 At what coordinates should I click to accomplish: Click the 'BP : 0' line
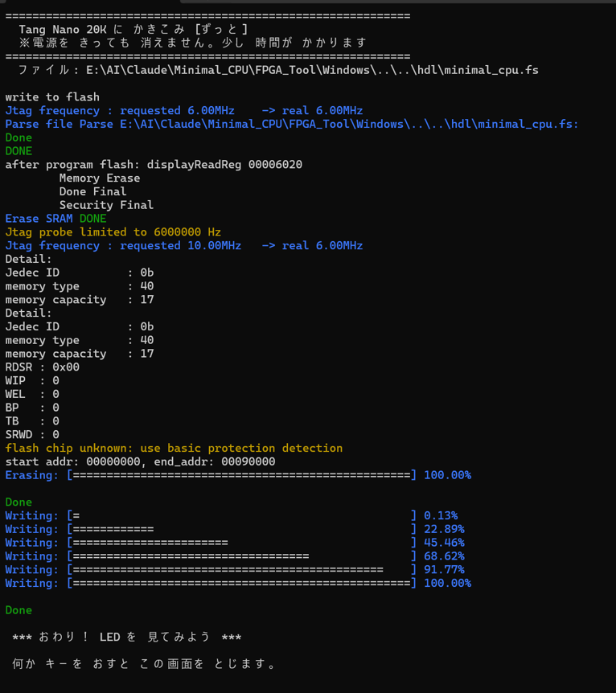click(32, 408)
